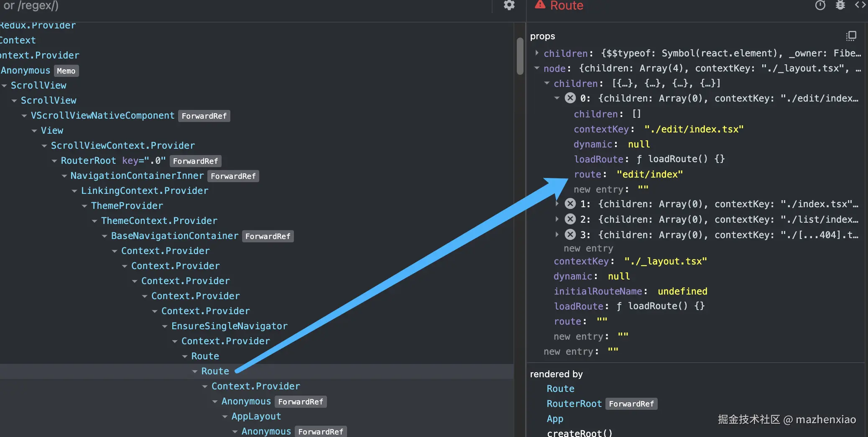Click the bug icon to inspect element
The height and width of the screenshot is (437, 868).
(x=840, y=5)
